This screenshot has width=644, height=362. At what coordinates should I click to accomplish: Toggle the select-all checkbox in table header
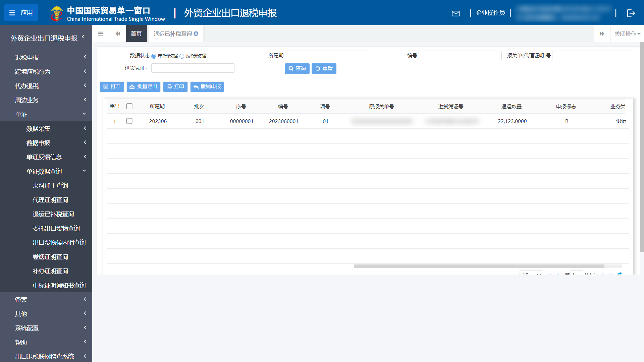pos(129,106)
